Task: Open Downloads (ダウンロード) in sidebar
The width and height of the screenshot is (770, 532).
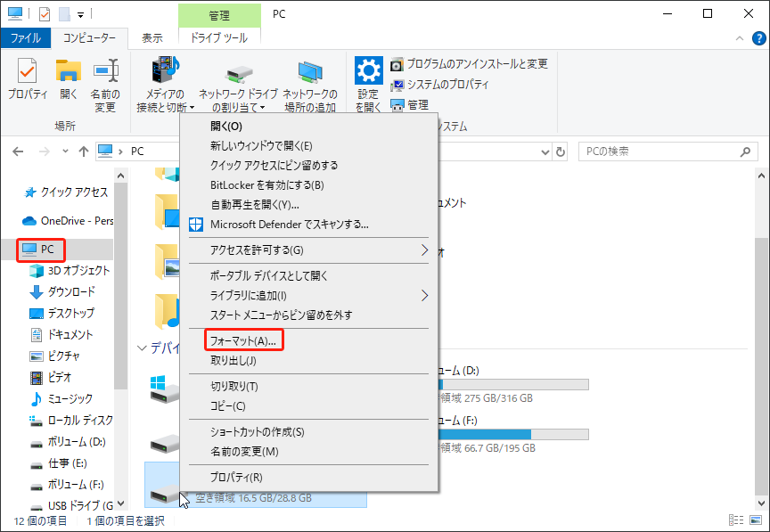Action: [62, 291]
